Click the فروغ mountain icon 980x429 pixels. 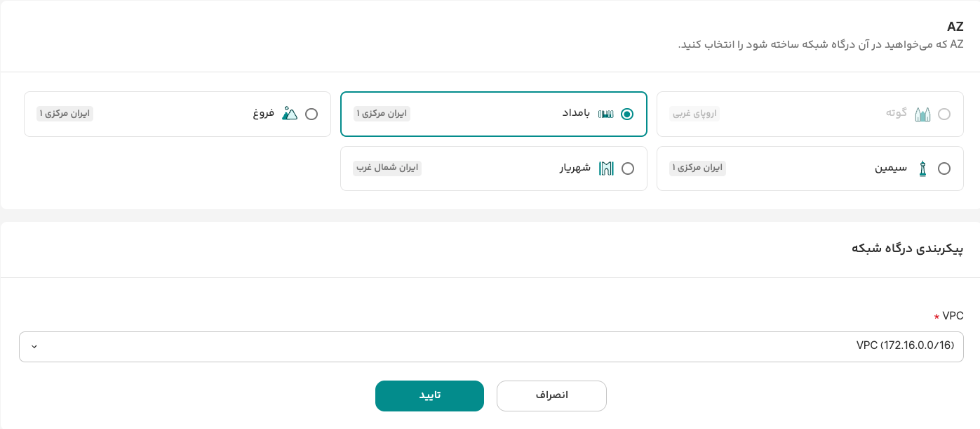290,114
